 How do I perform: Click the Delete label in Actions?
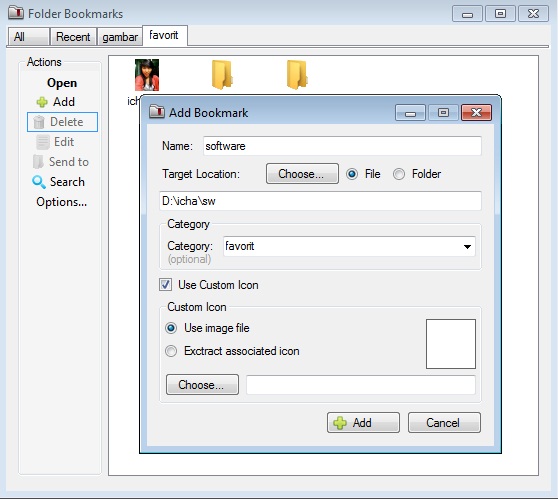point(67,122)
